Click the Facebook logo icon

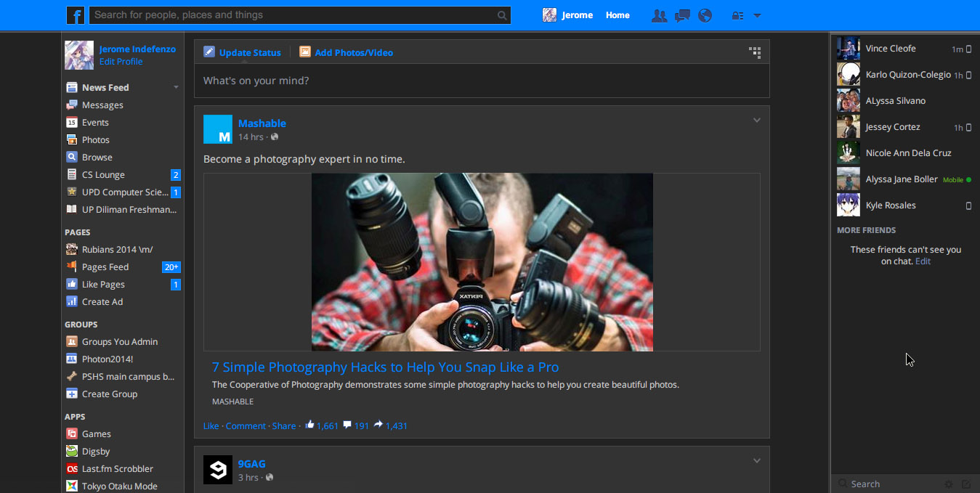(75, 15)
